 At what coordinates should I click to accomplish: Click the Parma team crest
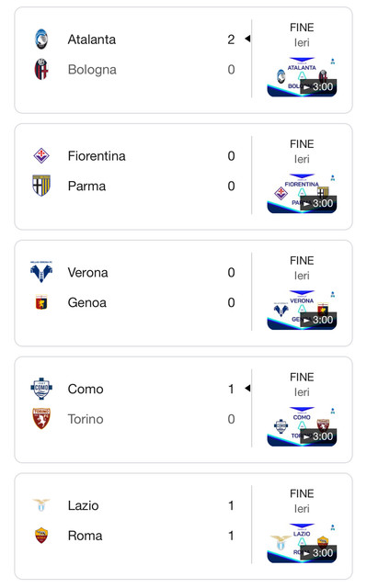click(41, 186)
